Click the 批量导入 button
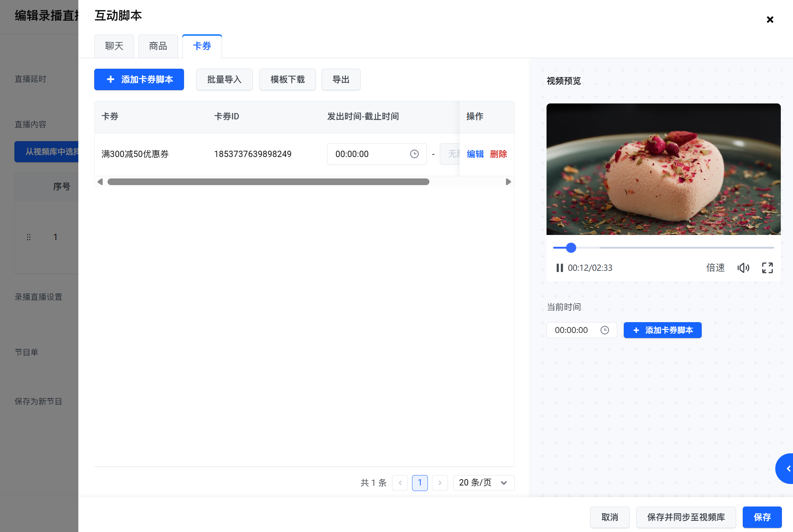 [224, 79]
